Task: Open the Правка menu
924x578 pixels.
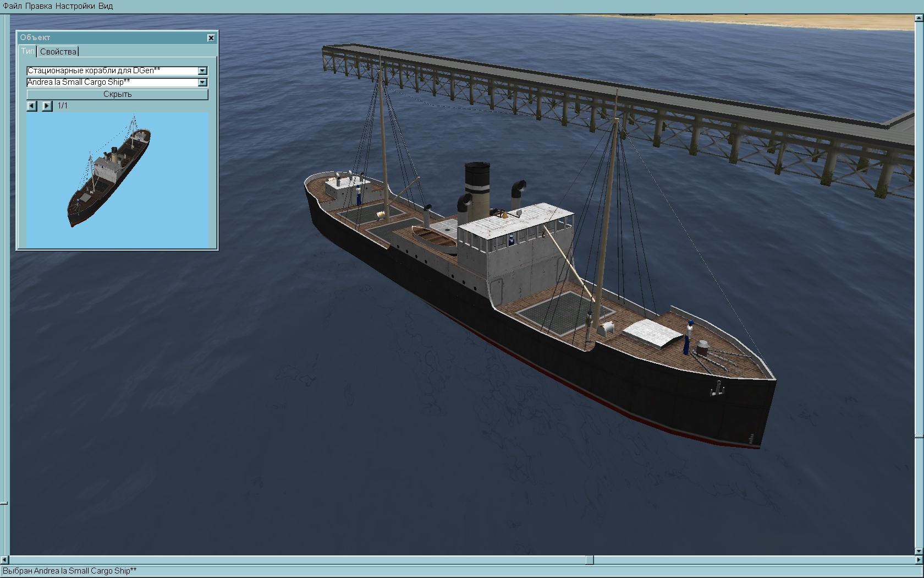Action: (39, 6)
